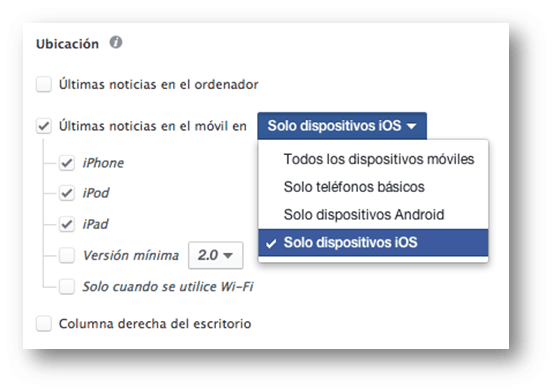Click the Versión mínima label
This screenshot has height=392, width=552.
point(131,255)
